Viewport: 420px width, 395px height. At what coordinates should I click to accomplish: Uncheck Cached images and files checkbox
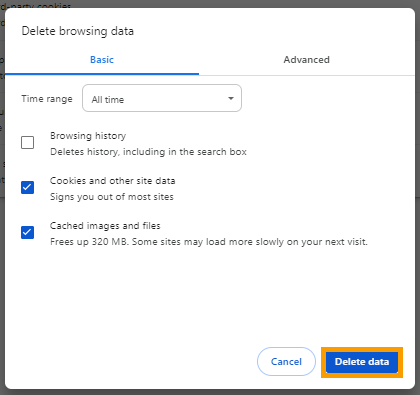click(27, 232)
